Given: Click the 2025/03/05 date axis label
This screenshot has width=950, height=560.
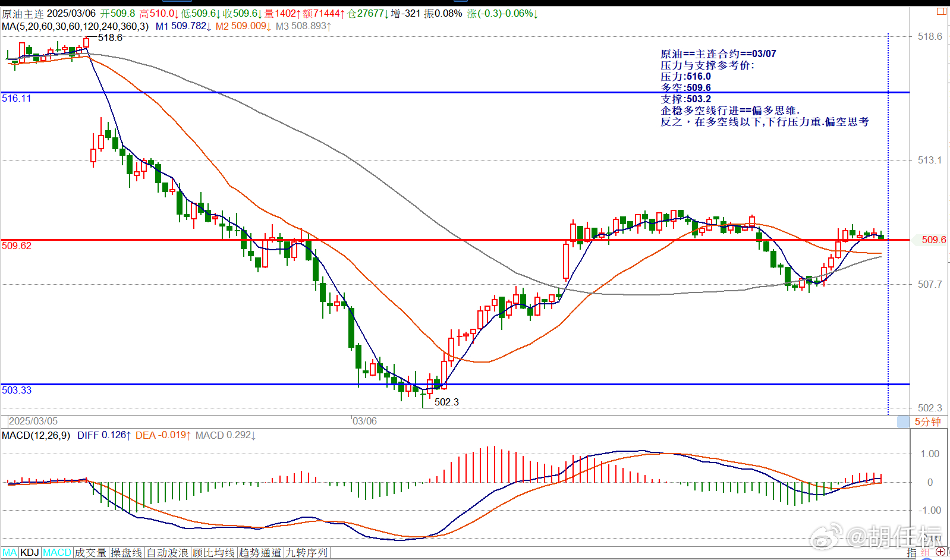Looking at the screenshot, I should [x=33, y=421].
